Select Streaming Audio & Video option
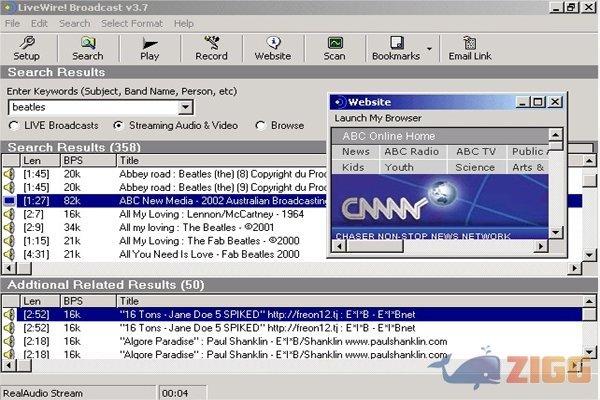 [118, 126]
